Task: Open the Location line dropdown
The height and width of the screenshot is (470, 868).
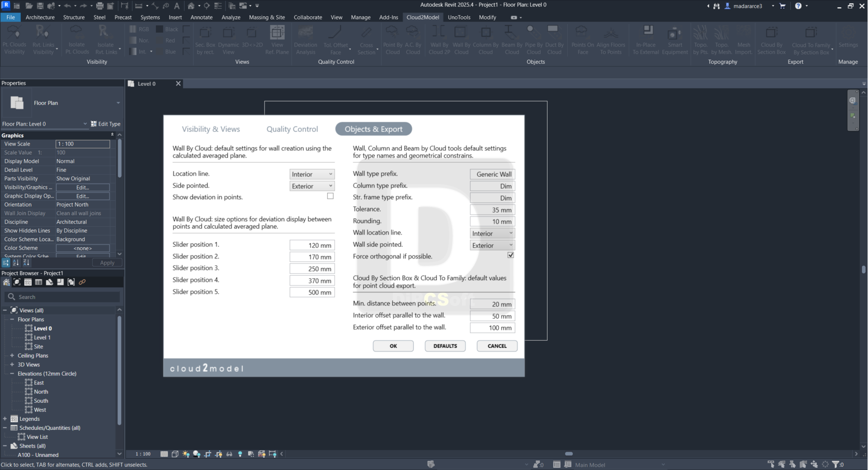Action: tap(312, 174)
